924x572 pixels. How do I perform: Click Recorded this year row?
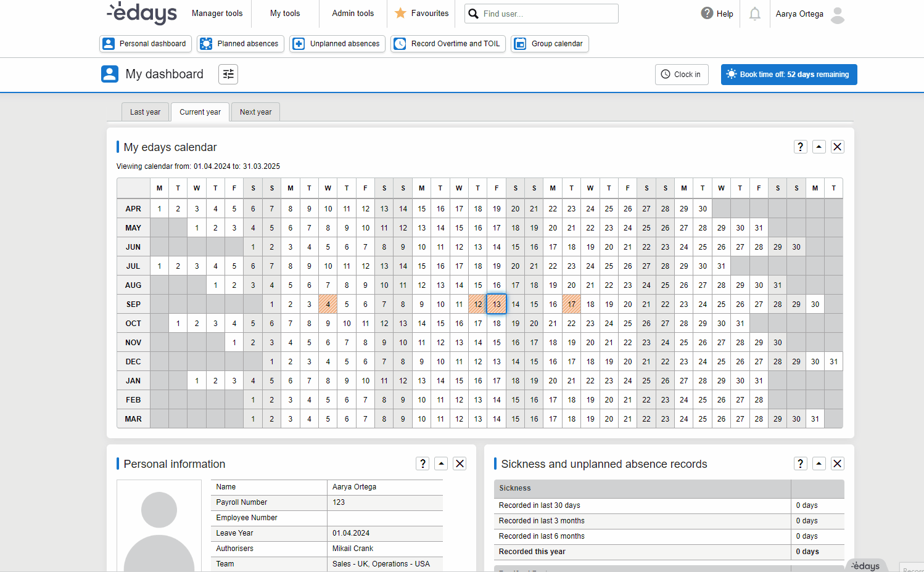[669, 552]
